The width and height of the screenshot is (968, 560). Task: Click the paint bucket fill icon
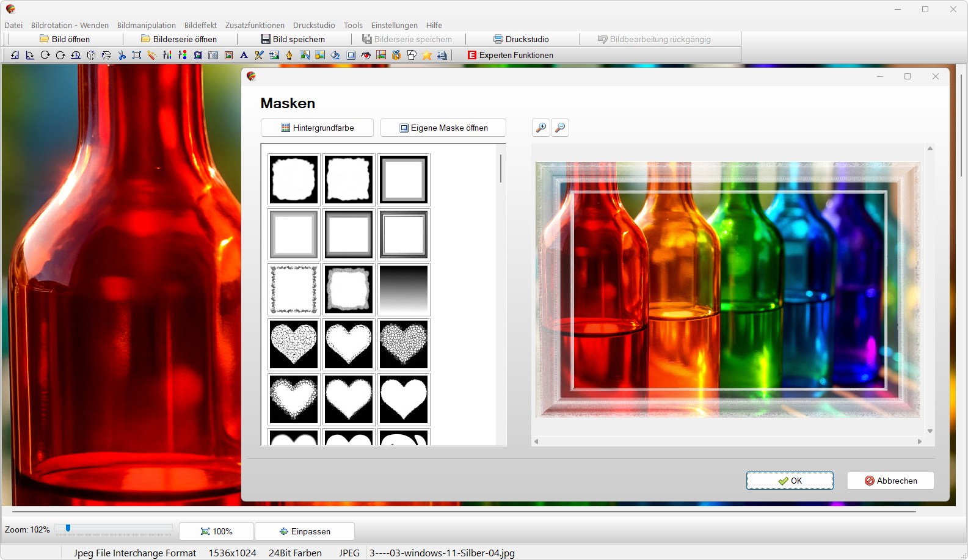click(335, 55)
